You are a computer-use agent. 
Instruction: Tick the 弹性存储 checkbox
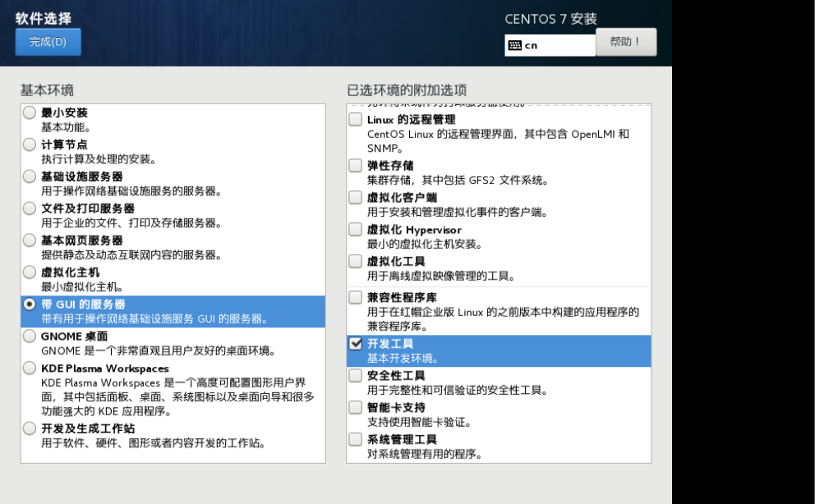point(356,166)
